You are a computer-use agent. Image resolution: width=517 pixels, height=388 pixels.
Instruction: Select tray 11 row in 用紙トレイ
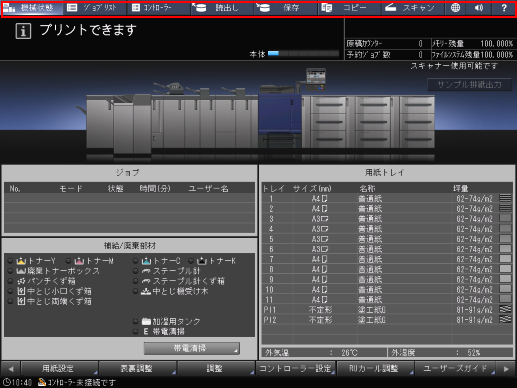pos(387,299)
